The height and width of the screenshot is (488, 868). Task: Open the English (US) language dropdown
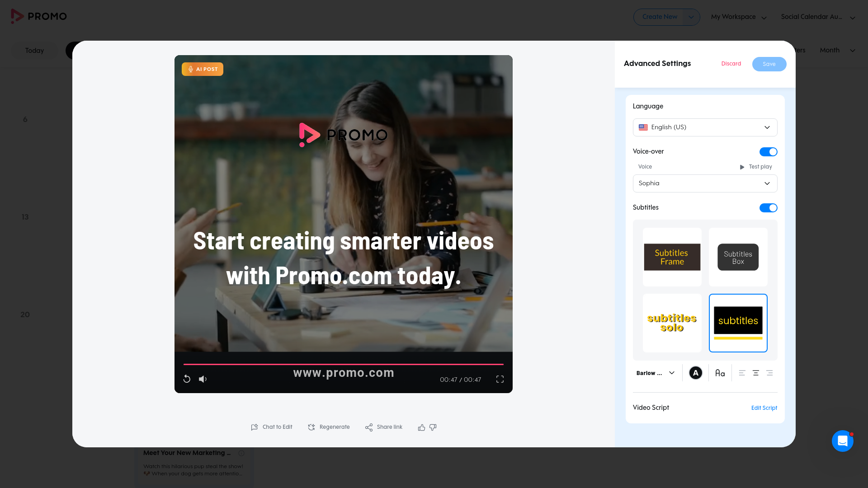[705, 127]
